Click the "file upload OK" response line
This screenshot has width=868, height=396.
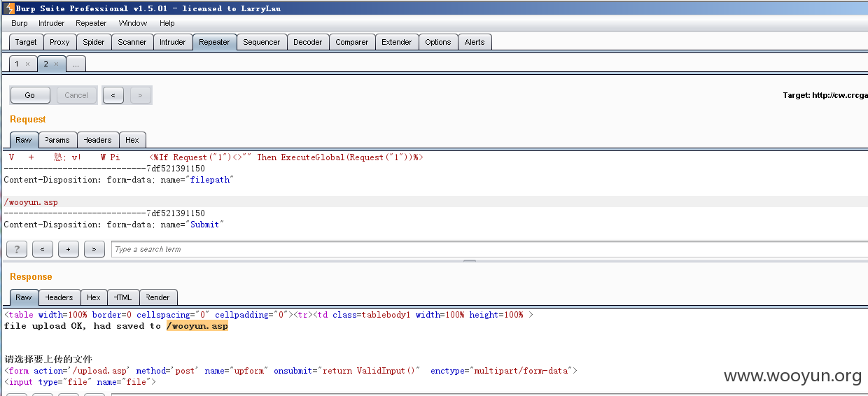click(116, 326)
